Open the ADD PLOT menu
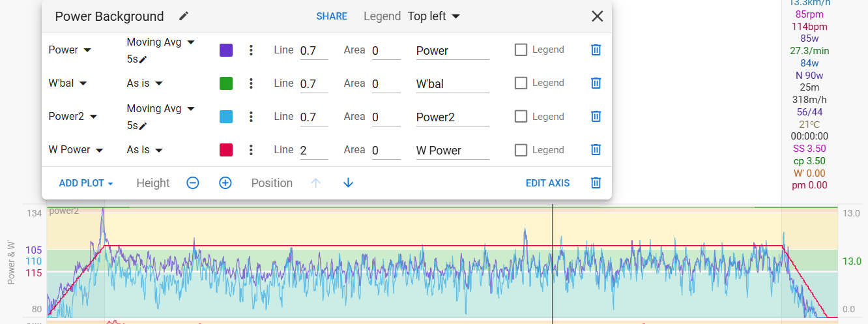 (86, 183)
